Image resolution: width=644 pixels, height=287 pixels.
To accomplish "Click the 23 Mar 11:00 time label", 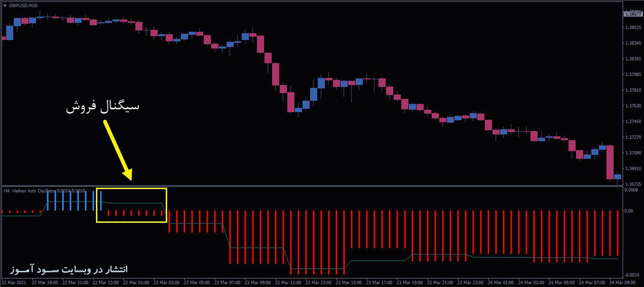I will 289,282.
